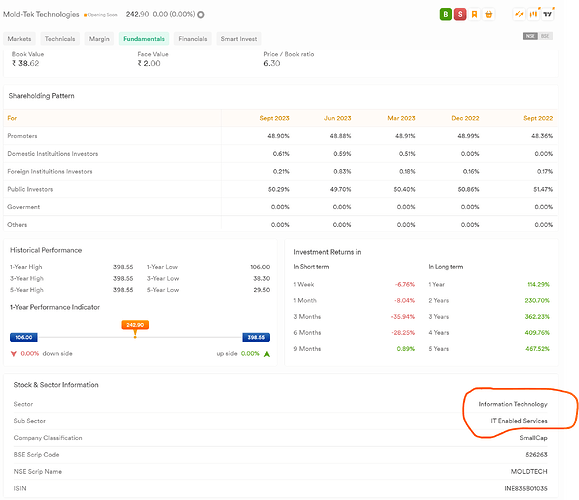This screenshot has width=579, height=500.
Task: Click the Information Technology sector value
Action: (x=513, y=404)
